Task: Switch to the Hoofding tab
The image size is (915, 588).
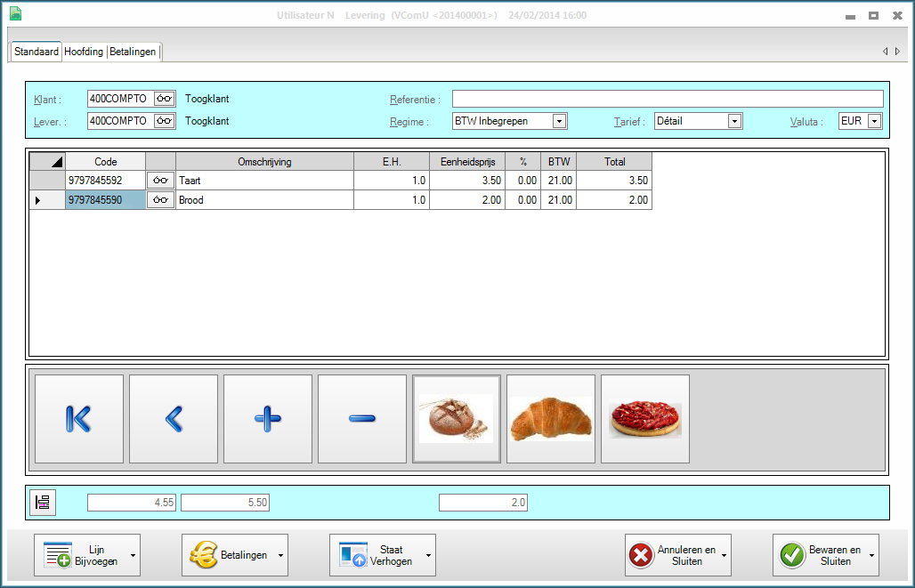Action: [x=84, y=52]
